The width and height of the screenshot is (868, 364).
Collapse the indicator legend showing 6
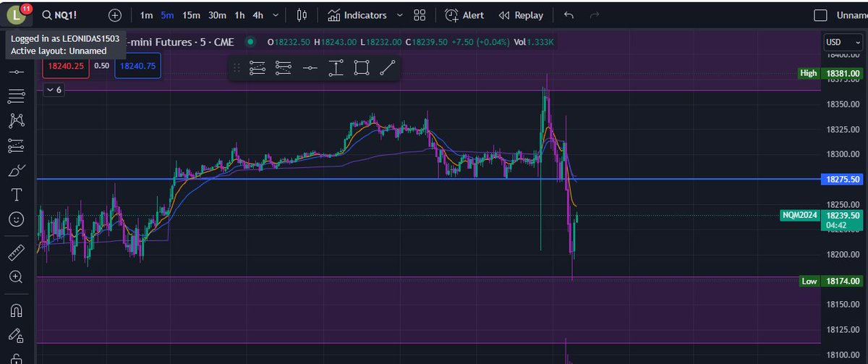pos(54,90)
